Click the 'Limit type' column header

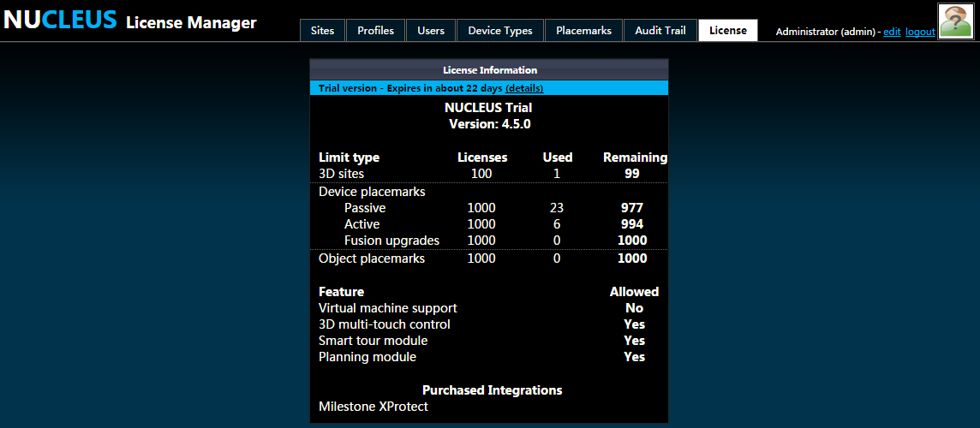click(x=349, y=158)
